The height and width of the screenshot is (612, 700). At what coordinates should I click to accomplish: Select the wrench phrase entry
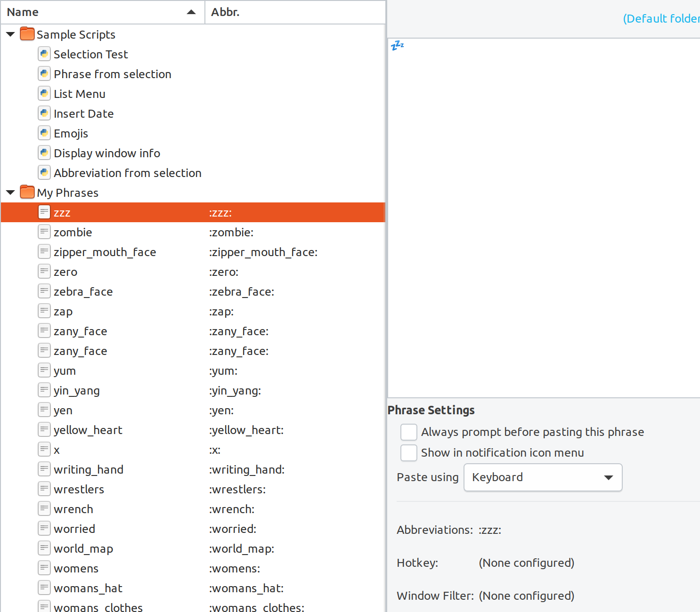(73, 509)
